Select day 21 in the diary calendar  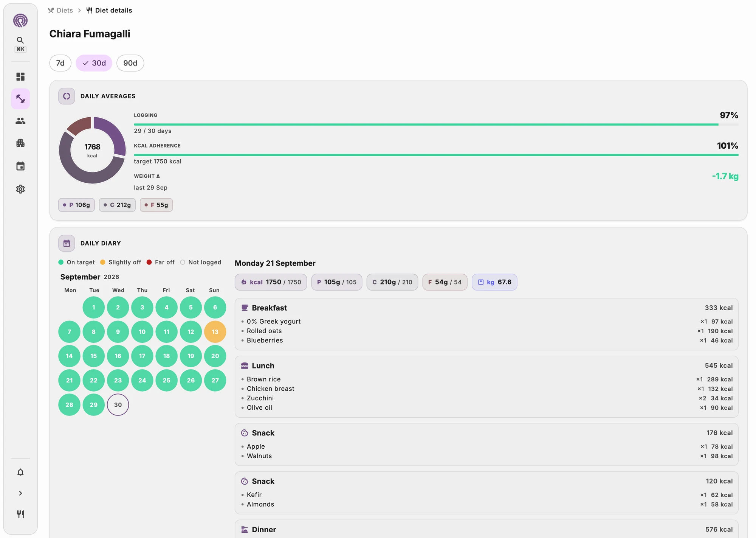click(70, 381)
